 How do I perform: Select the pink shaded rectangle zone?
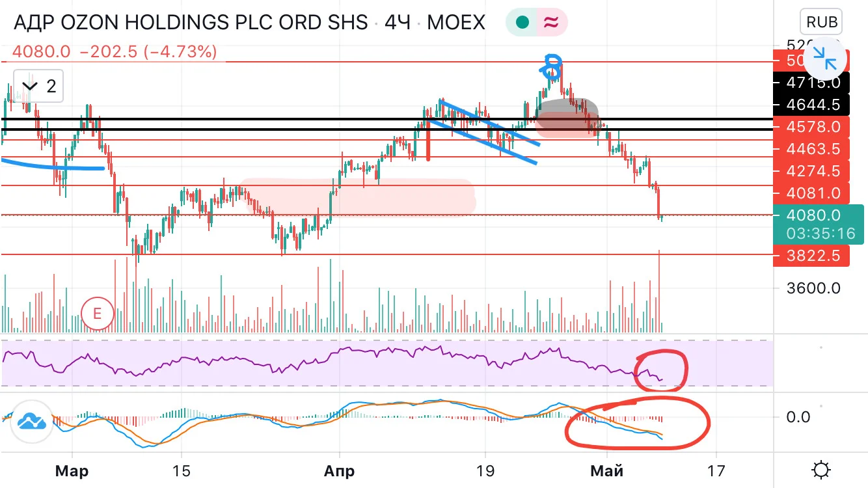358,197
